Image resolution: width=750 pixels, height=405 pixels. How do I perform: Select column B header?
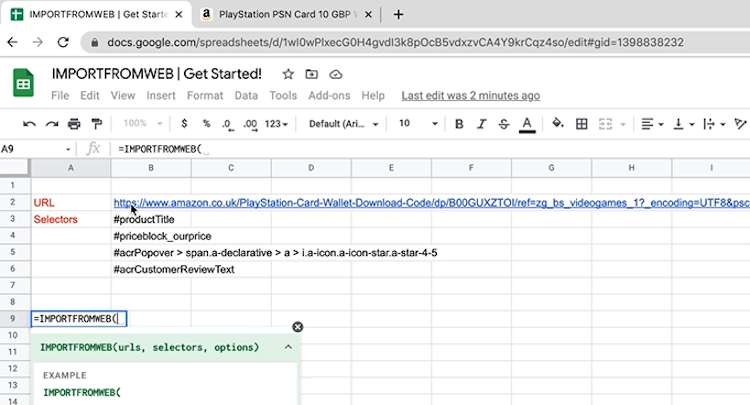(151, 168)
